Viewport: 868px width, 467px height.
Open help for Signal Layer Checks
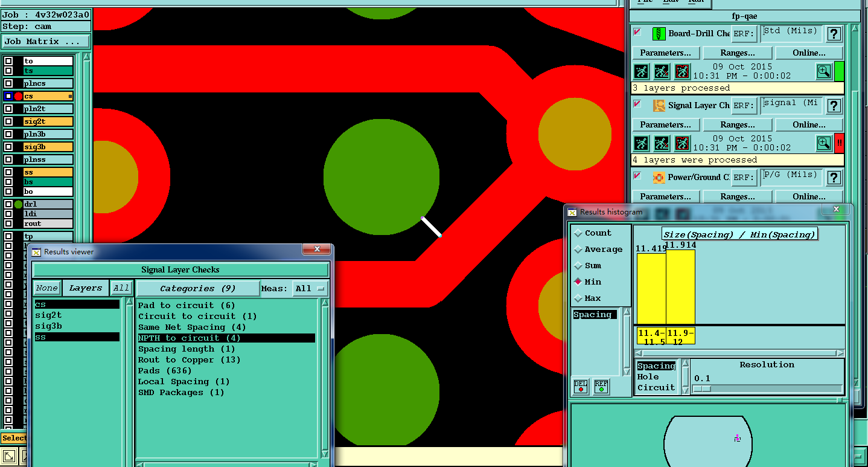[834, 106]
